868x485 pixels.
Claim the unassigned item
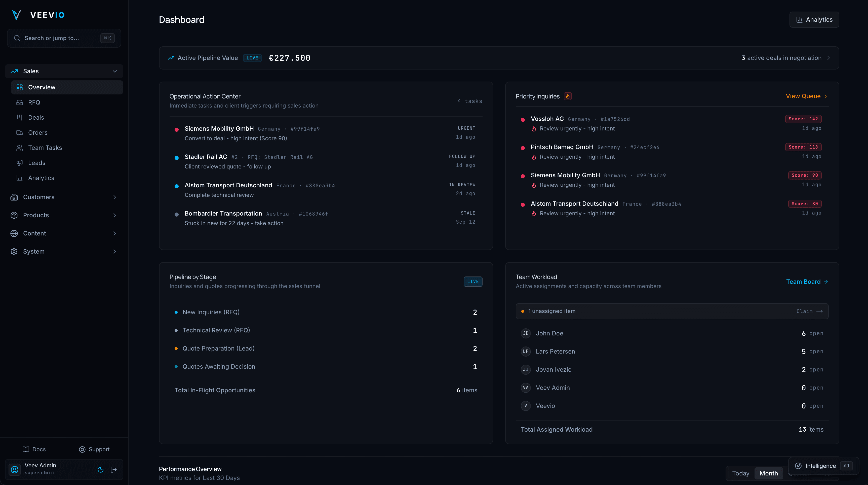(809, 311)
